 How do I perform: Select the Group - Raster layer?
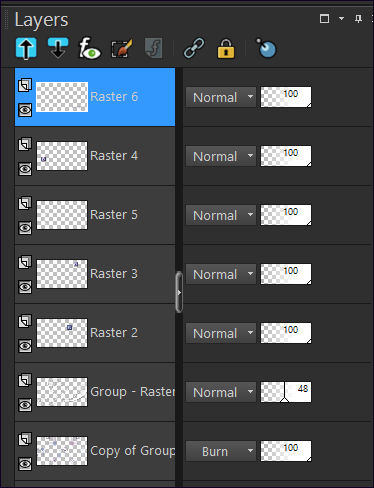(x=95, y=392)
